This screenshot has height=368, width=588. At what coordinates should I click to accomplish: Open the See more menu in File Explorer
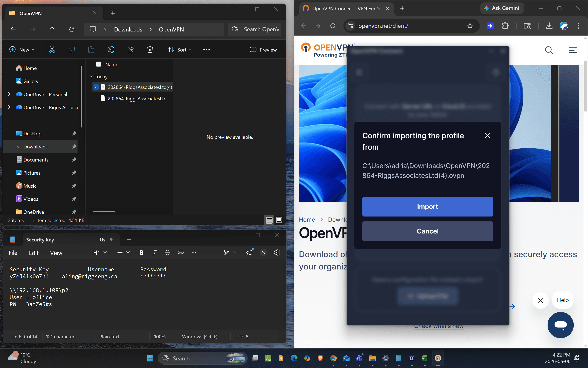[207, 50]
